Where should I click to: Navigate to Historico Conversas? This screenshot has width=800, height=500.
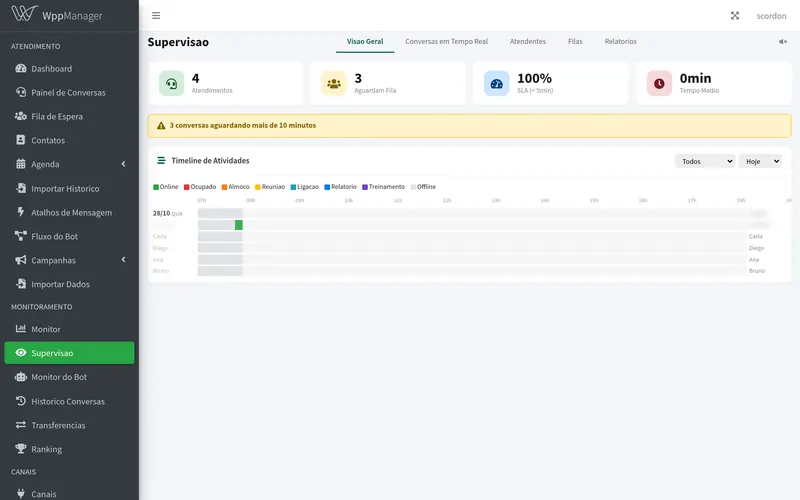(x=69, y=401)
